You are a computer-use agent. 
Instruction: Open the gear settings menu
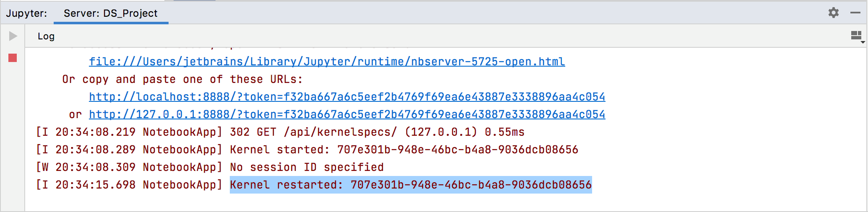[x=834, y=13]
